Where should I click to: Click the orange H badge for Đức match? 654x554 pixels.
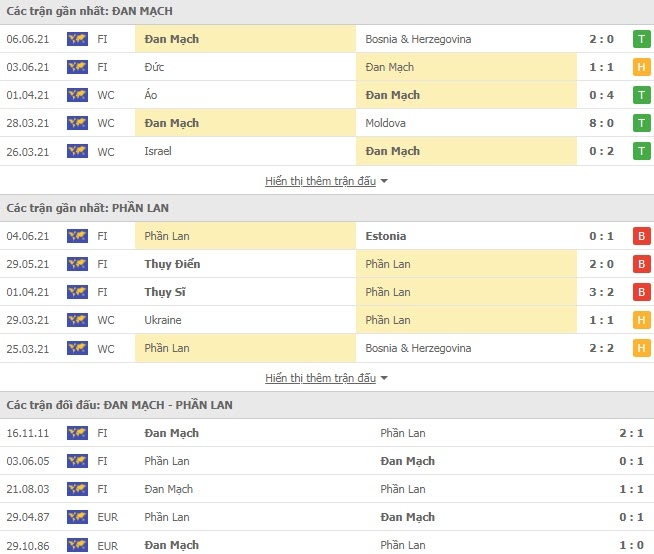[641, 67]
